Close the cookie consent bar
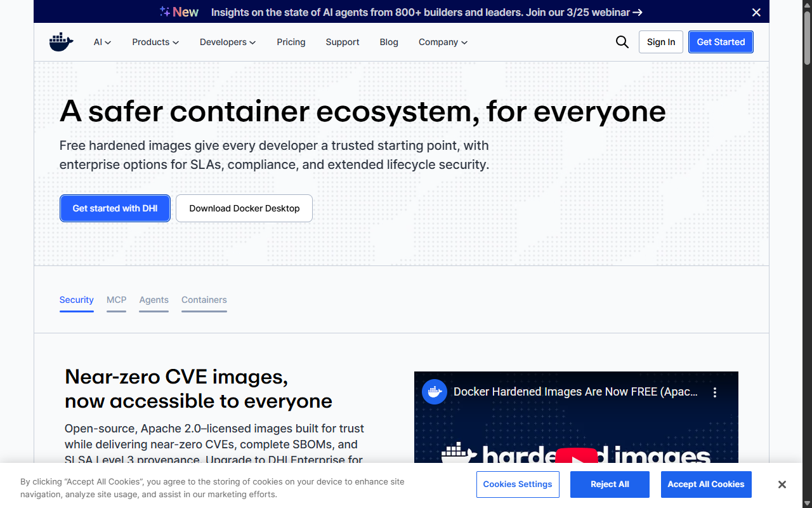This screenshot has height=508, width=812. point(782,485)
